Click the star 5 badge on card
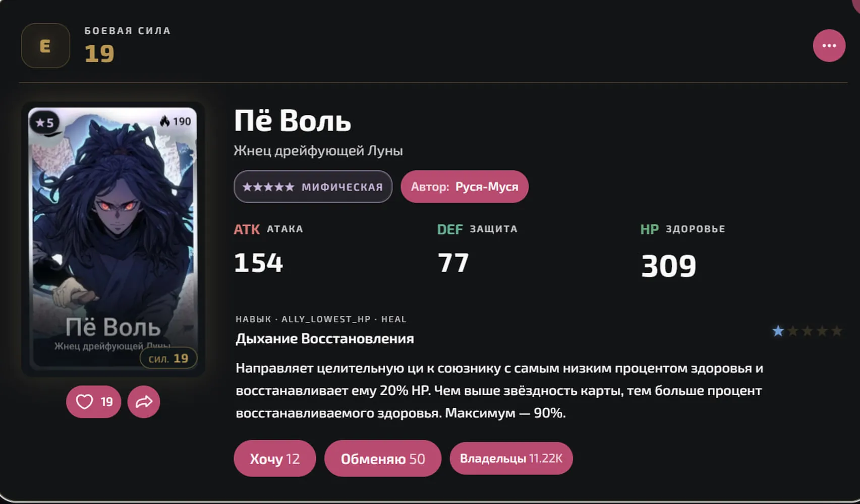The image size is (860, 504). [44, 122]
